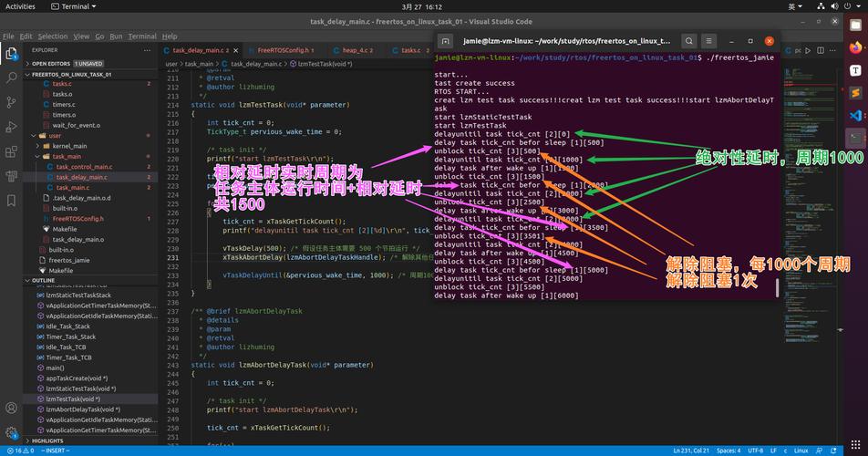
Task: Open the Terminal app menu in top bar
Action: tap(74, 6)
